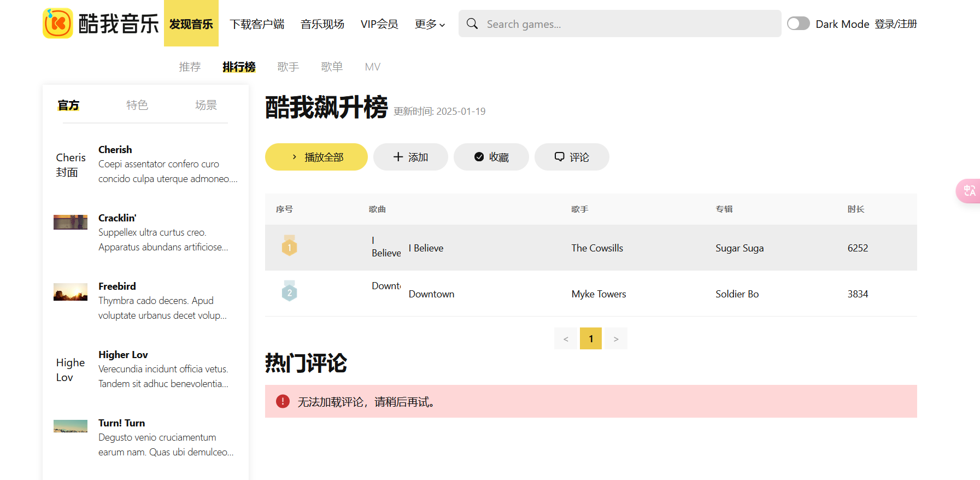Image resolution: width=980 pixels, height=480 pixels.
Task: Select page 1 in pagination
Action: [x=591, y=338]
